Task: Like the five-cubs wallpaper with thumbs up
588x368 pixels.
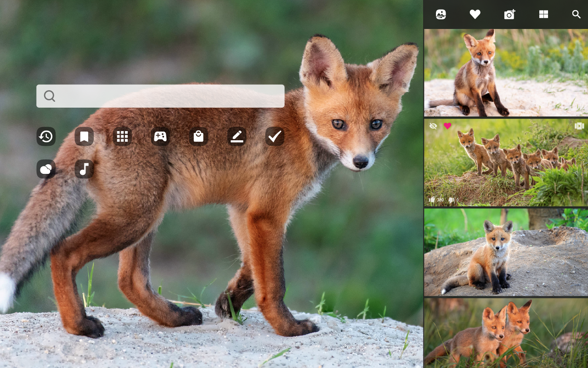Action: [x=432, y=200]
